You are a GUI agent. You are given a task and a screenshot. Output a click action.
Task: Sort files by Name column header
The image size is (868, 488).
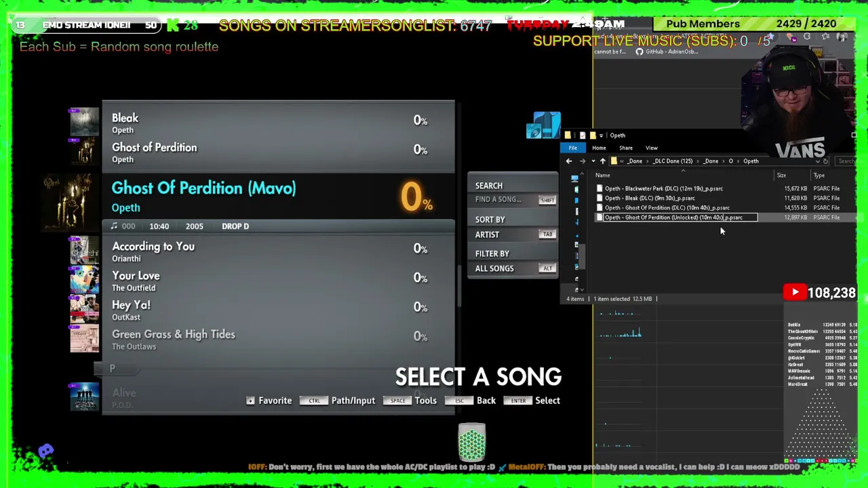(603, 176)
